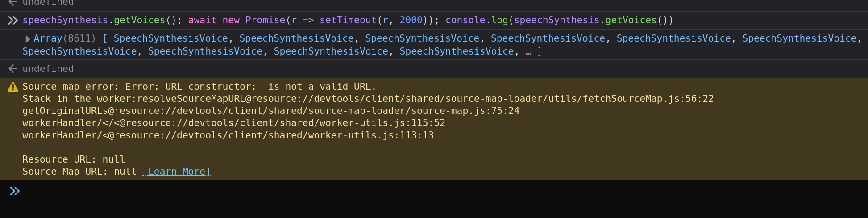Click the return arrow beside the undefined result below the array
The width and height of the screenshot is (868, 218).
(13, 69)
